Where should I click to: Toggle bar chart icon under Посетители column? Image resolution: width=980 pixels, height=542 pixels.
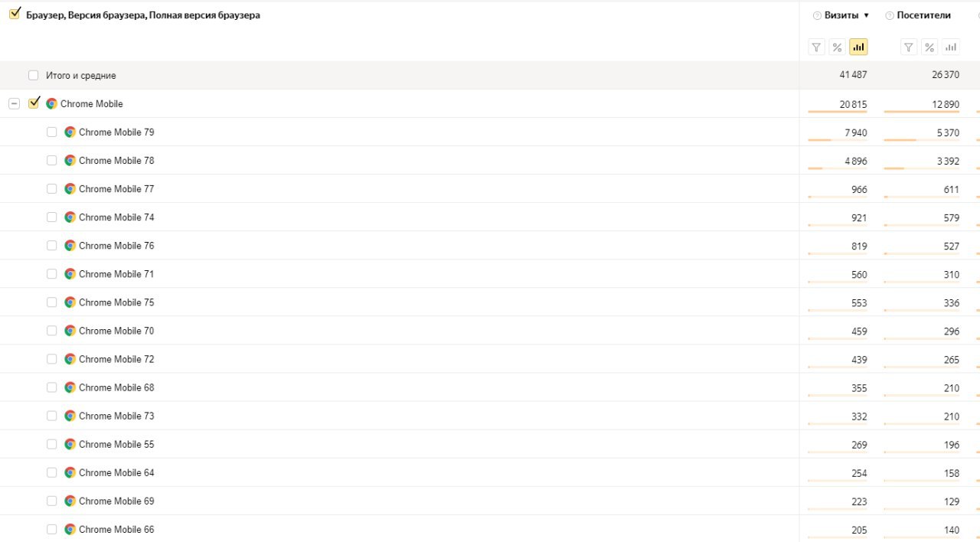(x=950, y=47)
